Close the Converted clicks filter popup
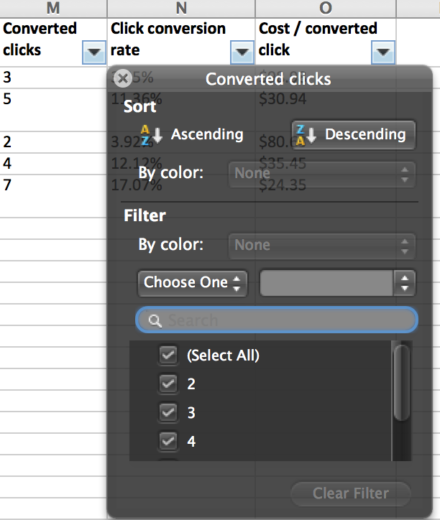The image size is (440, 520). 123,79
